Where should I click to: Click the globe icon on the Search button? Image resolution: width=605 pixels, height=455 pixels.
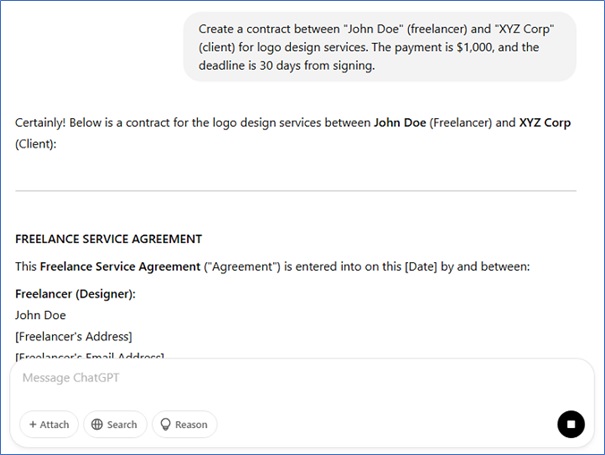click(x=97, y=425)
